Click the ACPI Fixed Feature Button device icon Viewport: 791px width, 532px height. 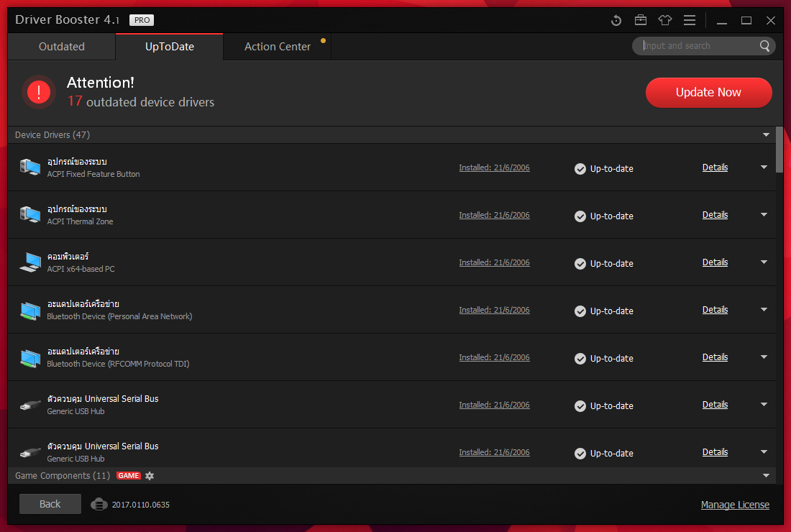point(30,167)
